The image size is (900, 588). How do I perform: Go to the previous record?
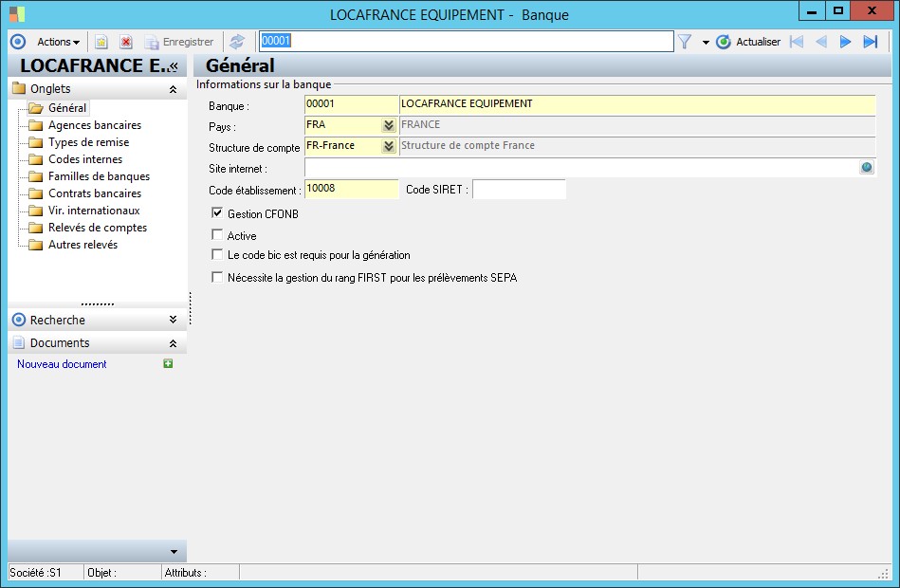coord(821,42)
